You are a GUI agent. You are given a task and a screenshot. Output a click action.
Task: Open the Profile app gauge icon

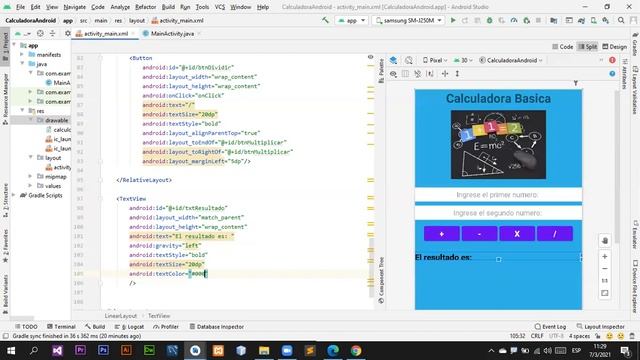pos(514,20)
